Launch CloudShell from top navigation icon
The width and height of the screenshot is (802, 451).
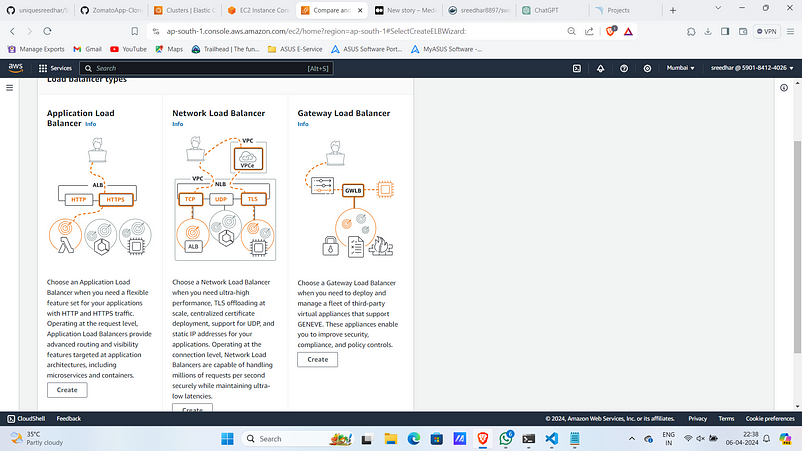pos(576,68)
